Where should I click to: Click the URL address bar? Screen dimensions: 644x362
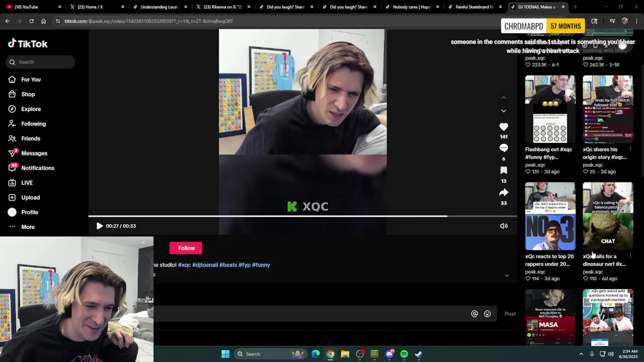coord(277,21)
